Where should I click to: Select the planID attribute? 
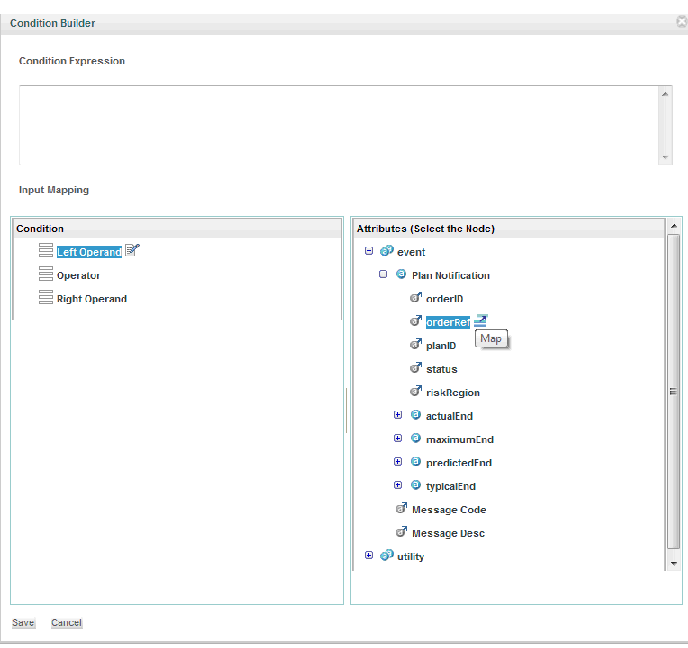click(x=441, y=346)
